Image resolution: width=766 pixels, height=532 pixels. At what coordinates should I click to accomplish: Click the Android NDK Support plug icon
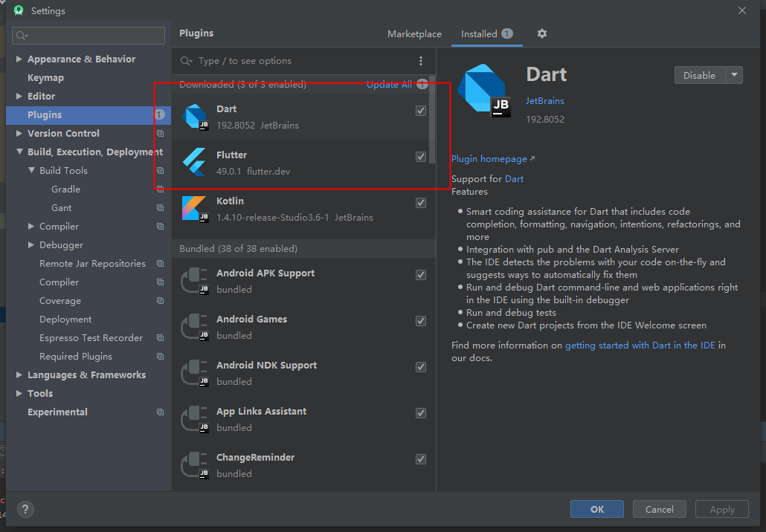point(195,373)
